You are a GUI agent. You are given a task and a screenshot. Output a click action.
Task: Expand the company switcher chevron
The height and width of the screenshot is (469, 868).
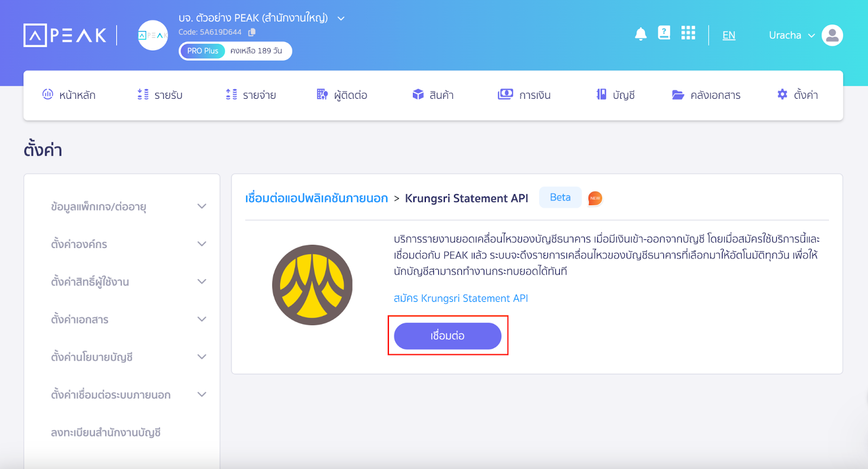tap(341, 18)
